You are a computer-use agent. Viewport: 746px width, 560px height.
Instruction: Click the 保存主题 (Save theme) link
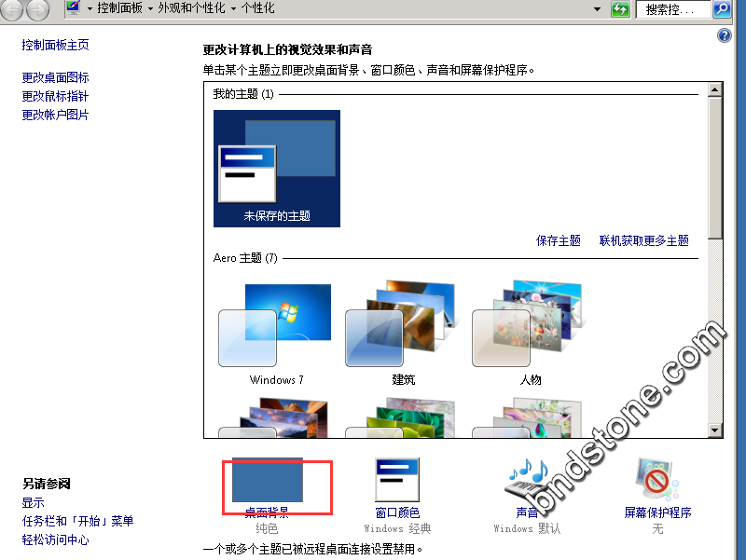[x=559, y=240]
